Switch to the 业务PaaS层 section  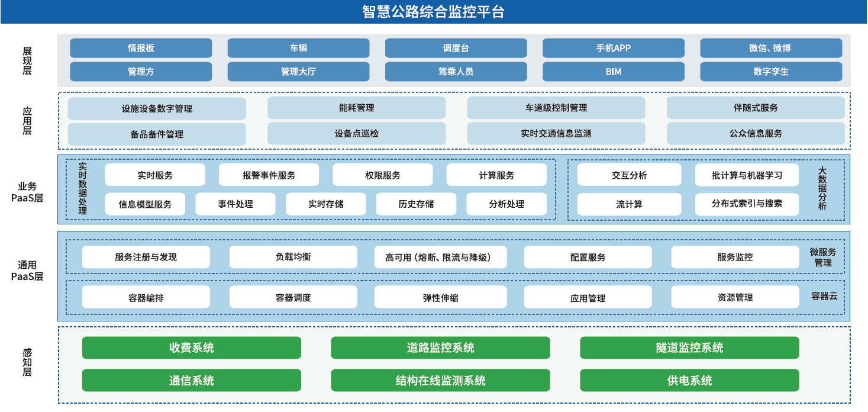pos(27,188)
